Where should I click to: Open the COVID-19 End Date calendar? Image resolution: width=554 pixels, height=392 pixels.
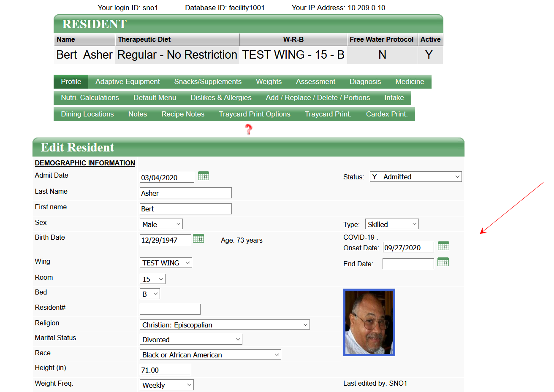click(443, 262)
